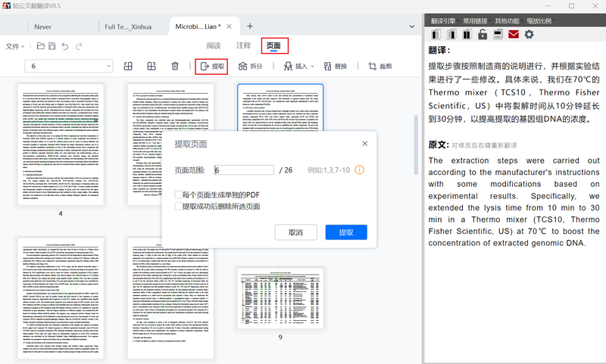Add a new tab with the plus icon
The width and height of the screenshot is (606, 364).
[250, 26]
